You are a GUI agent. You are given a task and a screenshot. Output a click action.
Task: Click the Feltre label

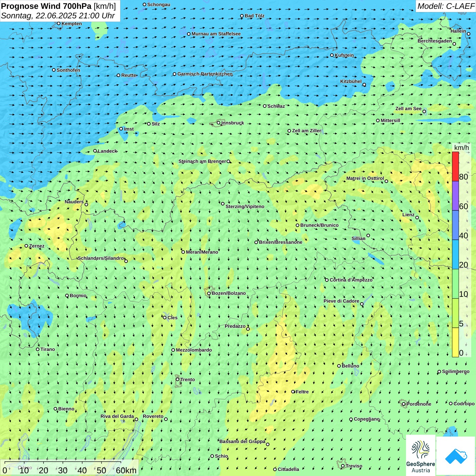coord(302,392)
